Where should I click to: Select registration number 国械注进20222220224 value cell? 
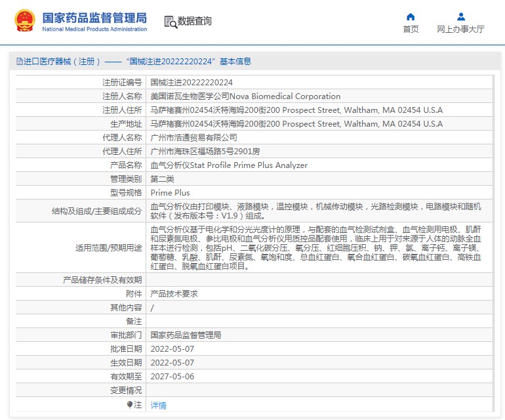pyautogui.click(x=192, y=83)
